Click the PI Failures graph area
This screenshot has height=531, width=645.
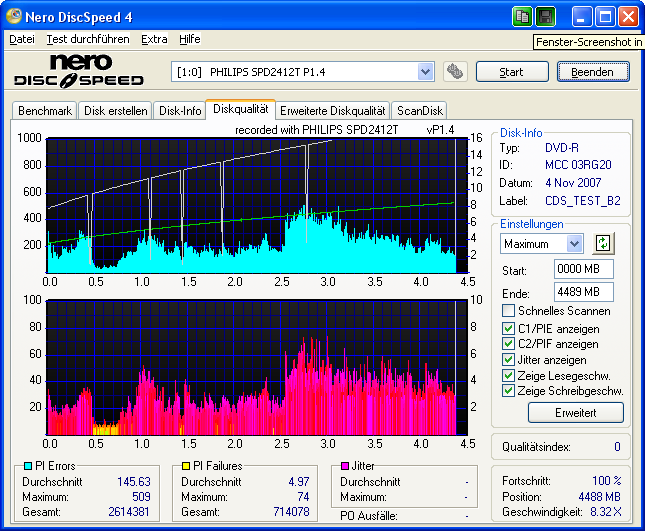click(257, 368)
